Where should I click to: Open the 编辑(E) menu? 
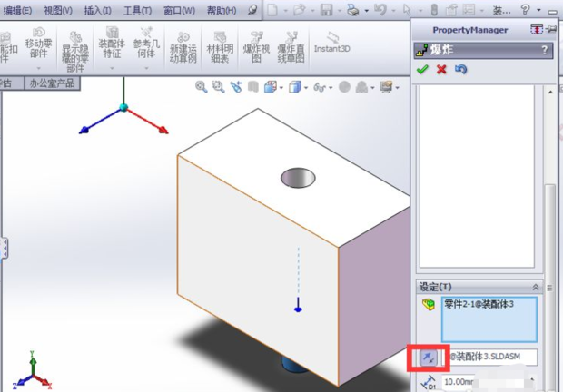[x=17, y=11]
